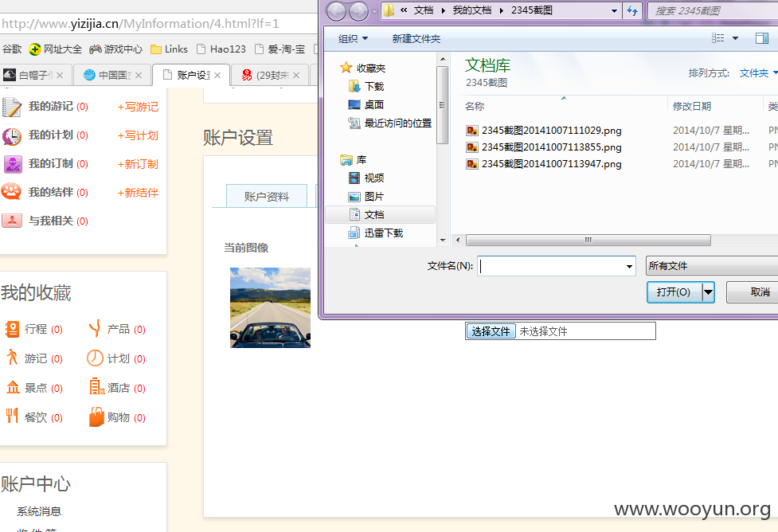Open the Hao123 bookmark
The height and width of the screenshot is (532, 778).
tap(221, 49)
